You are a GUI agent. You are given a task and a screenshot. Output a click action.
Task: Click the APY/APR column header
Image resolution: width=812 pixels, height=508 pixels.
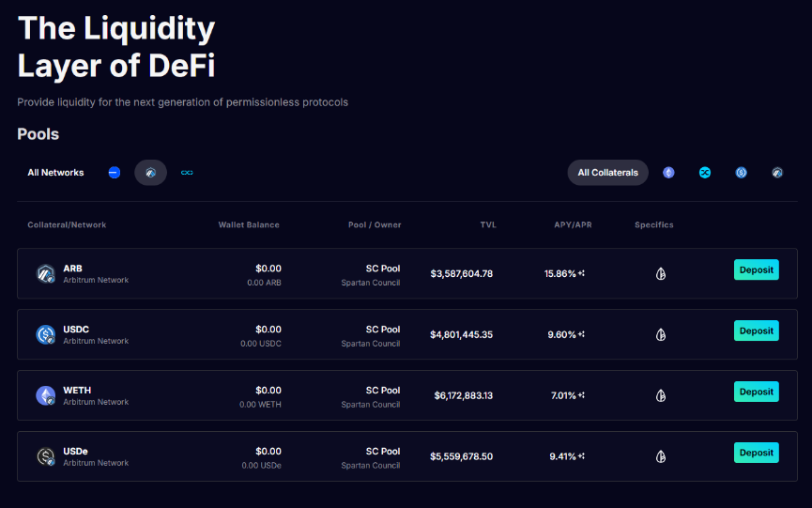point(573,224)
